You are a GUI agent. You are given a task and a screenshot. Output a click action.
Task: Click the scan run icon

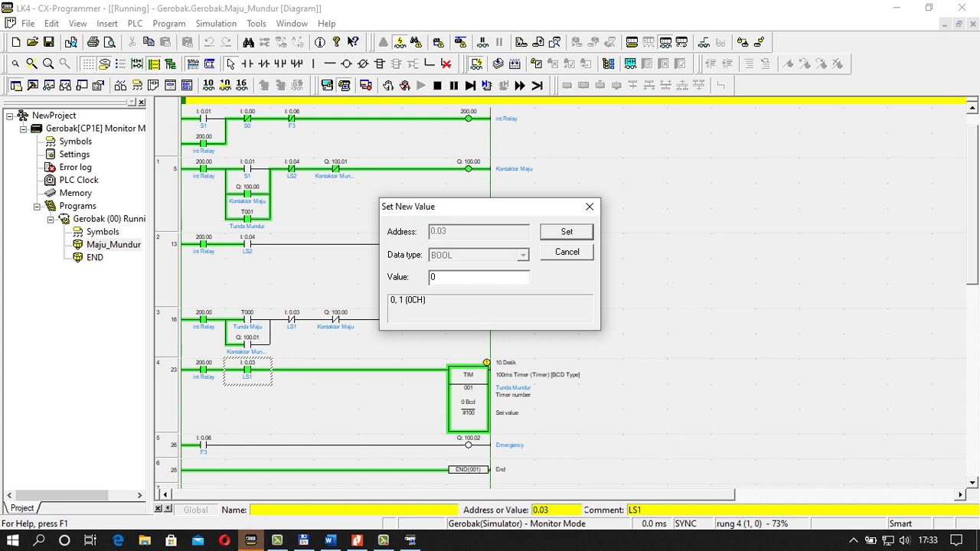[x=537, y=85]
